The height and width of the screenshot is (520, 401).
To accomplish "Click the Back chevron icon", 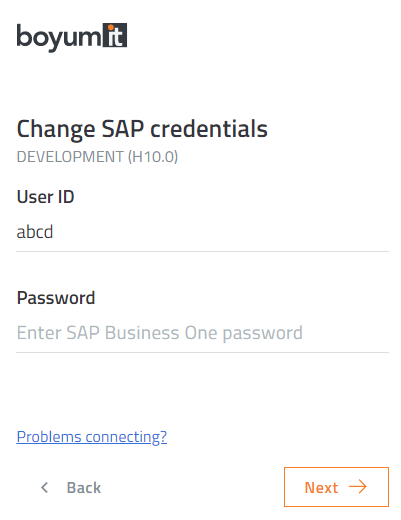I will tap(44, 488).
